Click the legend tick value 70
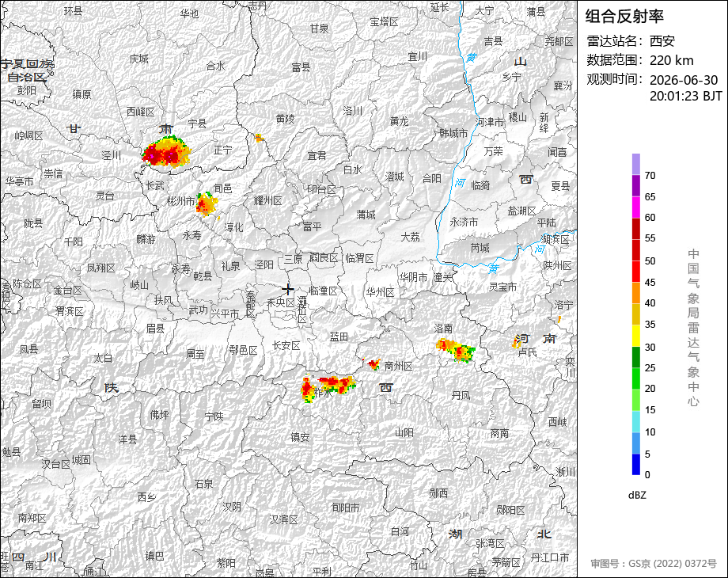Viewport: 728px width, 578px height. [650, 176]
